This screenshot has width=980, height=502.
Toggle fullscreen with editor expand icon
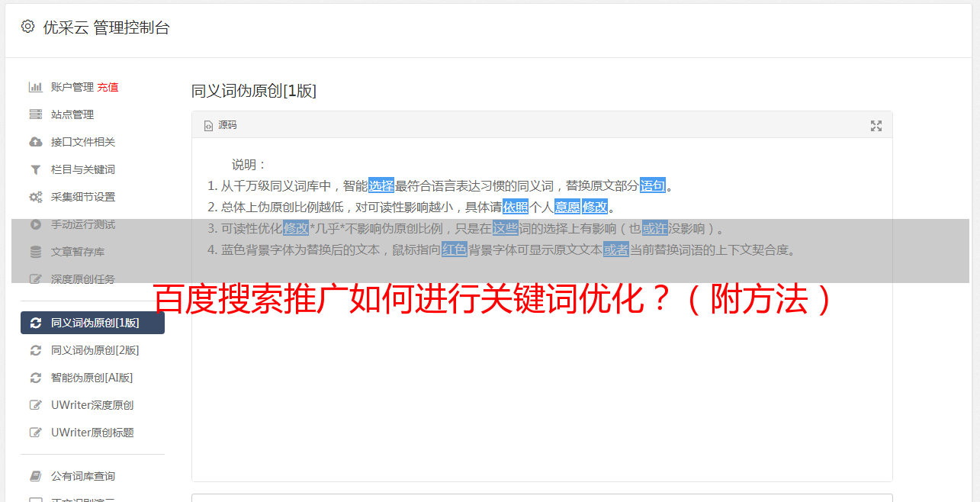[876, 125]
